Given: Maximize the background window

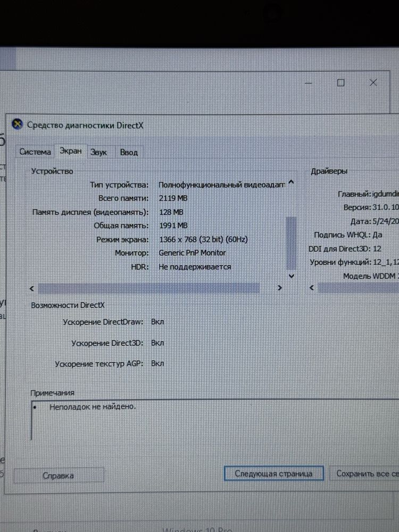Looking at the screenshot, I should click(x=340, y=83).
